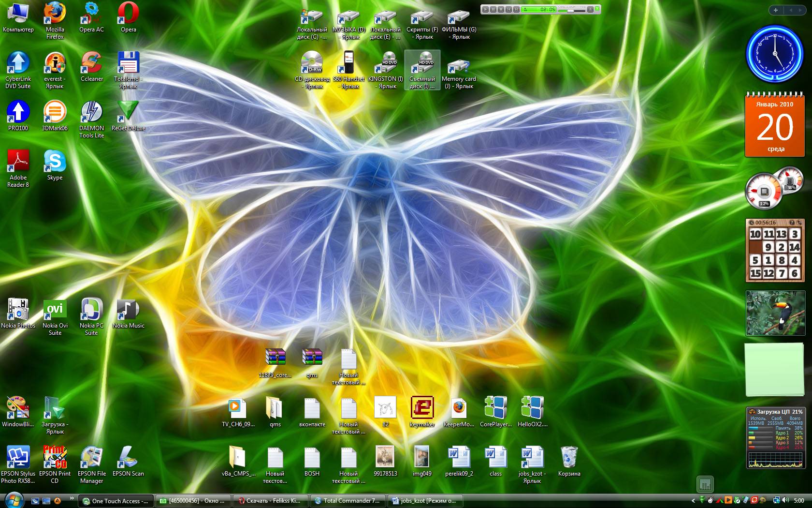Pause playback in the media player widget
Viewport: 812px width, 508px height.
coord(493,9)
